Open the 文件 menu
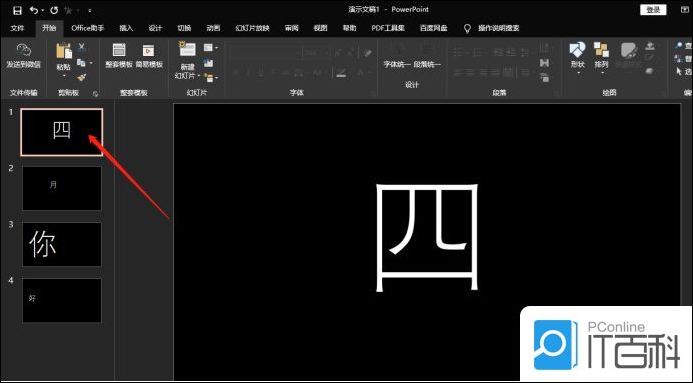Image resolution: width=693 pixels, height=383 pixels. (x=17, y=28)
